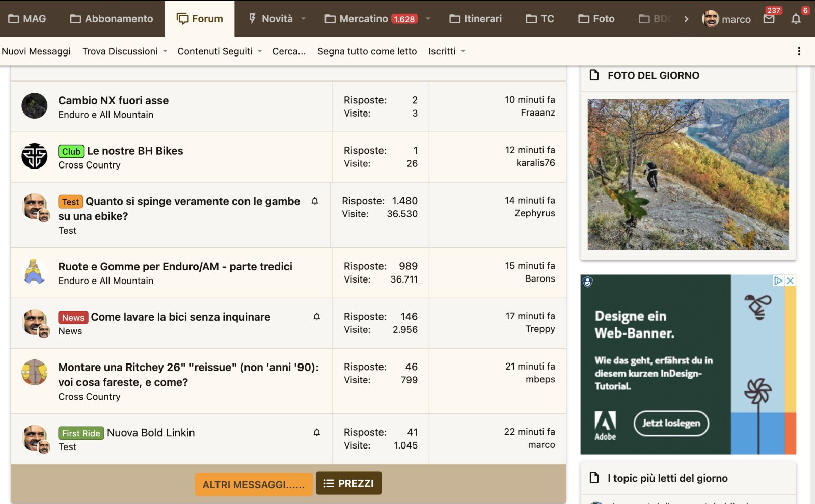Open user Treppy profile
815x504 pixels.
point(540,329)
